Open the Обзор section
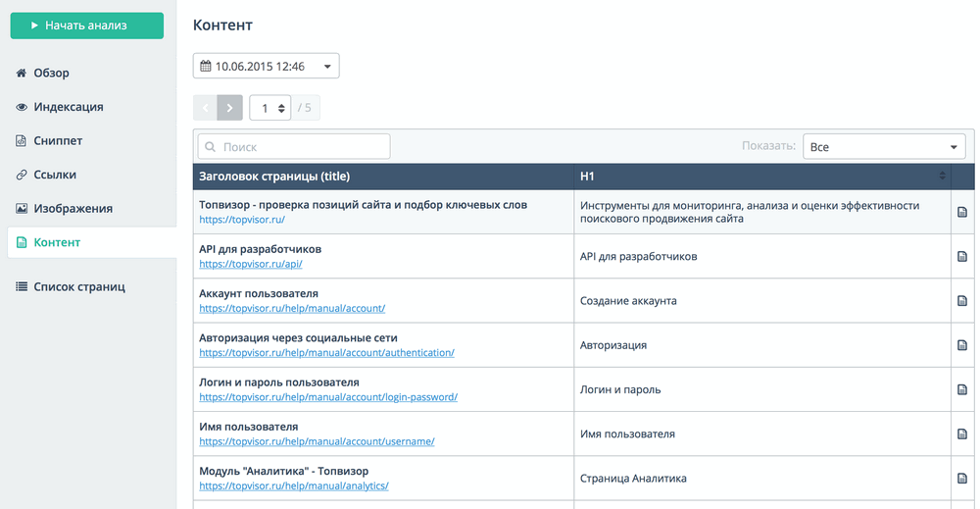 [51, 74]
